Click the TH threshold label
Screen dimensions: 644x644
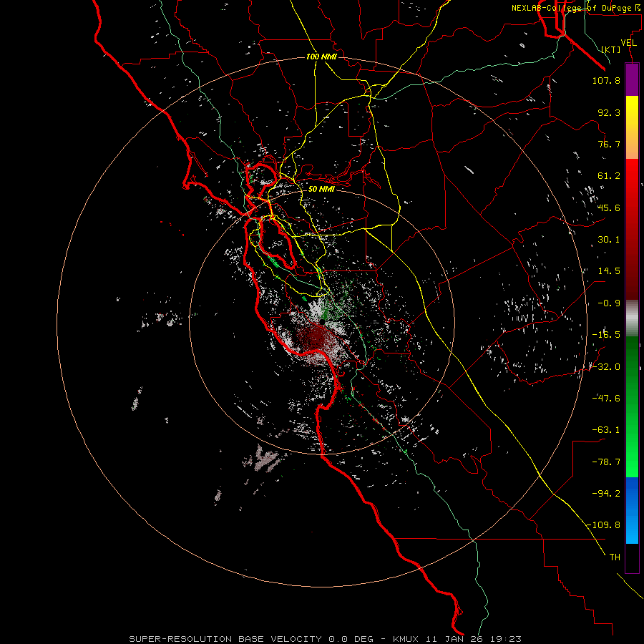[615, 557]
